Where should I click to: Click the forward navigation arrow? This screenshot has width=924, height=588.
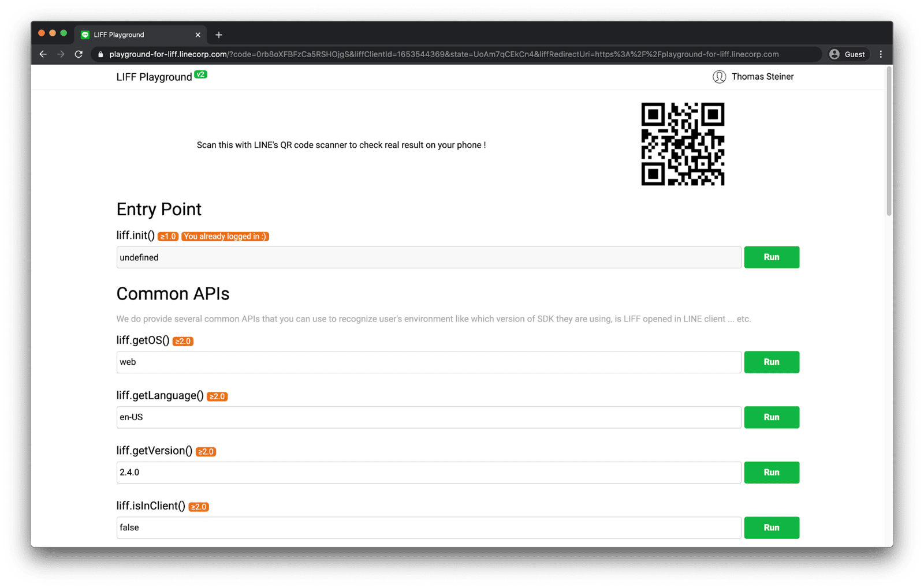pos(61,54)
